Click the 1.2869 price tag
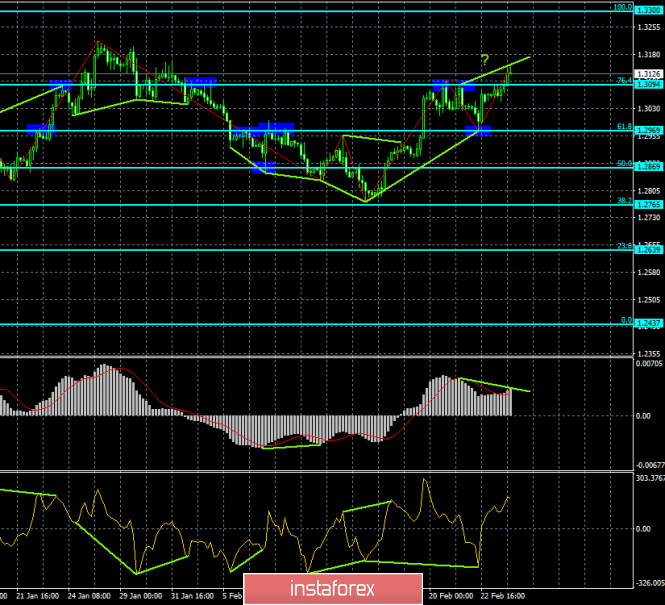 point(648,167)
